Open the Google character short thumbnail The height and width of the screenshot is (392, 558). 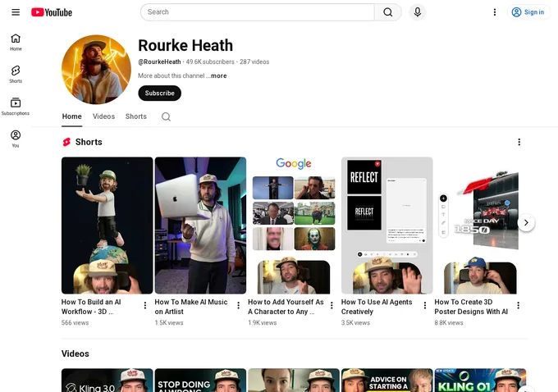coord(294,226)
